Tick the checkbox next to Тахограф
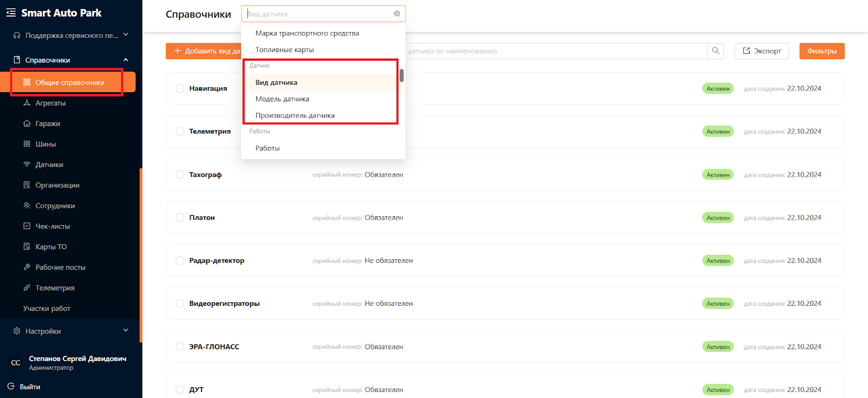Image resolution: width=868 pixels, height=398 pixels. tap(180, 175)
